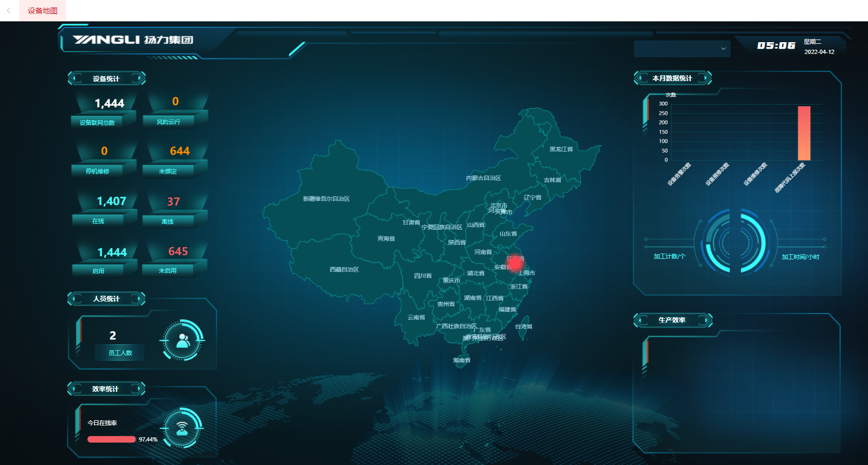Click the 加工计数/个 label
Screen dimensions: 868x465
670,256
